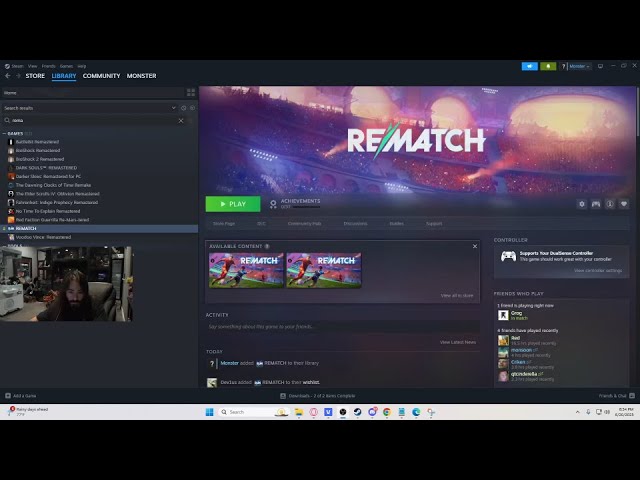Open controller layout icon

[596, 204]
